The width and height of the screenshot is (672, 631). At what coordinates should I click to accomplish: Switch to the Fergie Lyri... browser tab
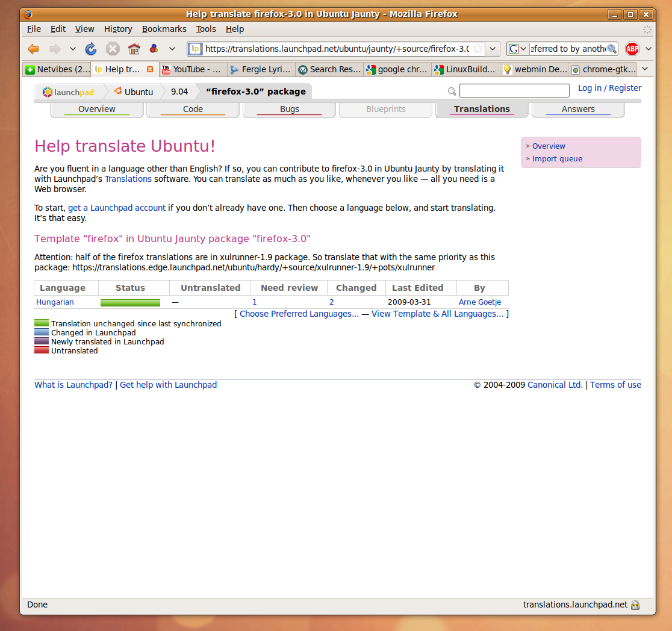(x=260, y=69)
